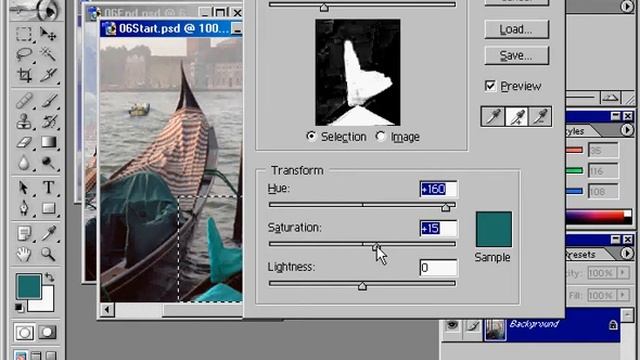Screen dimensions: 640x360
Task: Click the Saturation value field
Action: [438, 228]
